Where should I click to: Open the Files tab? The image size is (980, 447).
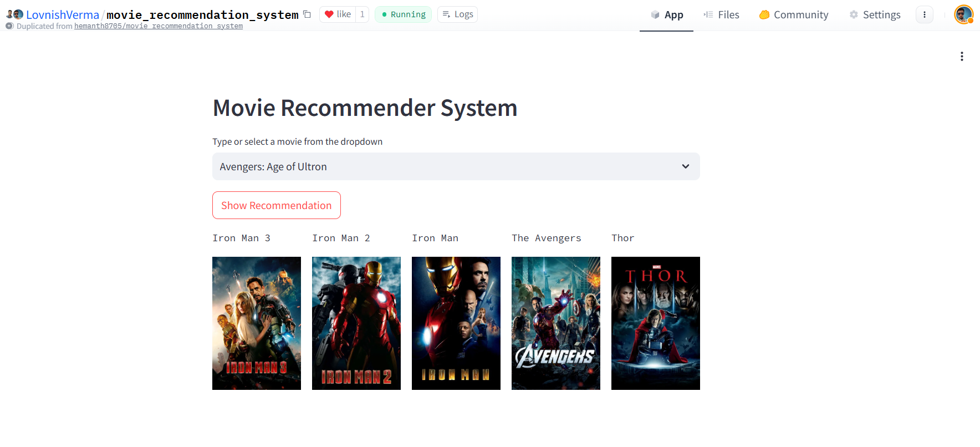click(x=721, y=15)
